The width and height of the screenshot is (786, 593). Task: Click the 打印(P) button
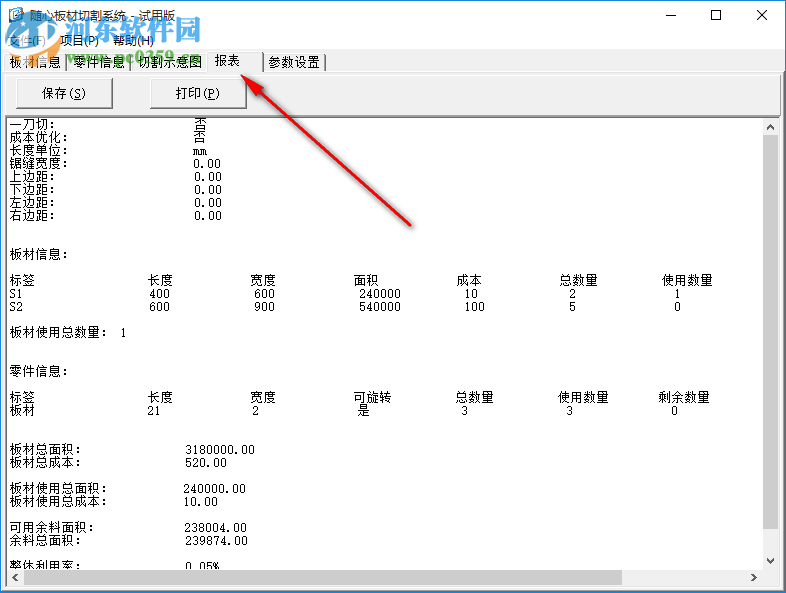tap(198, 93)
